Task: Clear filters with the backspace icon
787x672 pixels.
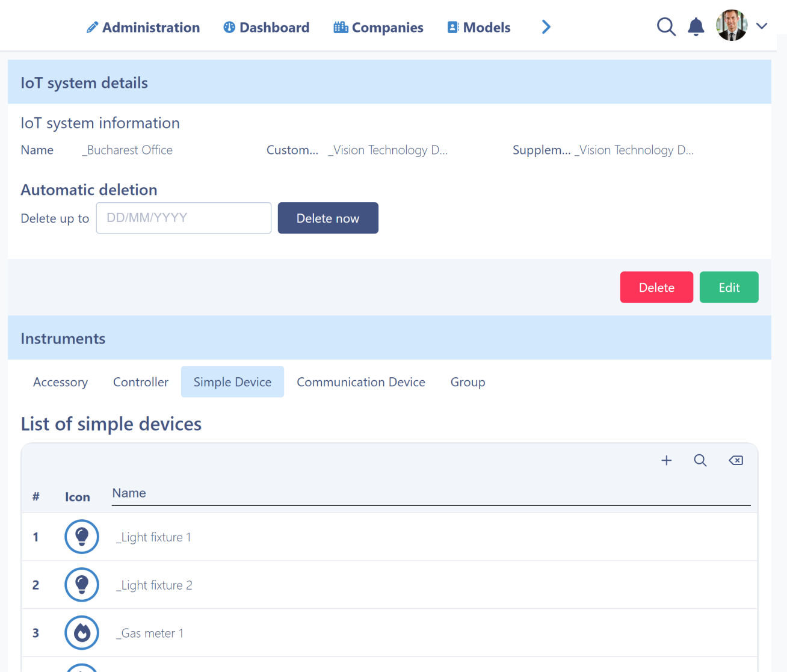Action: tap(736, 461)
